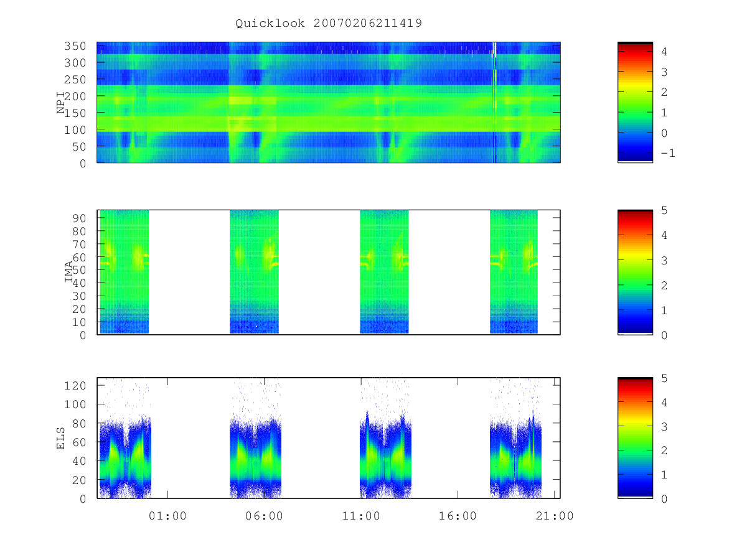Click the -1 label on NPI colorbar
Image resolution: width=747 pixels, height=560 pixels.
667,153
